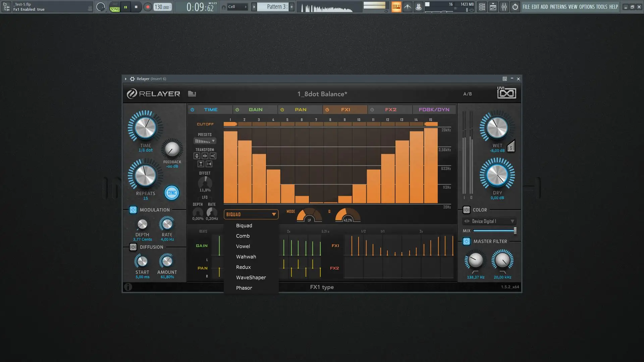Click the vertical flip transform icon
This screenshot has height=362, width=644.
[197, 156]
